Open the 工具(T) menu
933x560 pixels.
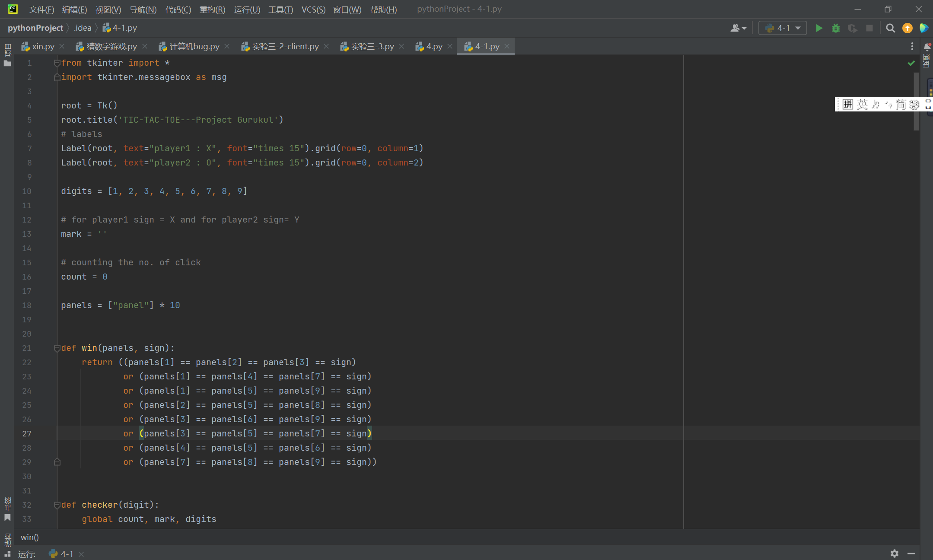tap(280, 10)
